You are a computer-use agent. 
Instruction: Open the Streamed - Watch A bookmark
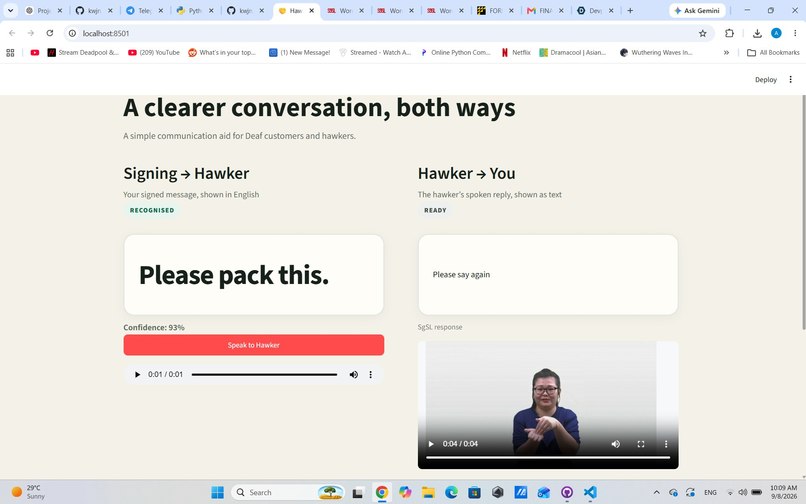click(x=375, y=52)
